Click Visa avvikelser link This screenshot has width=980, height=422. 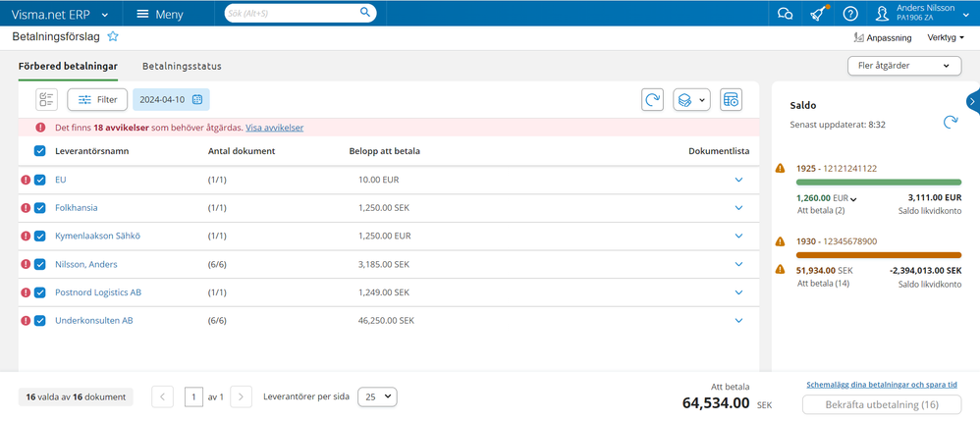(274, 128)
